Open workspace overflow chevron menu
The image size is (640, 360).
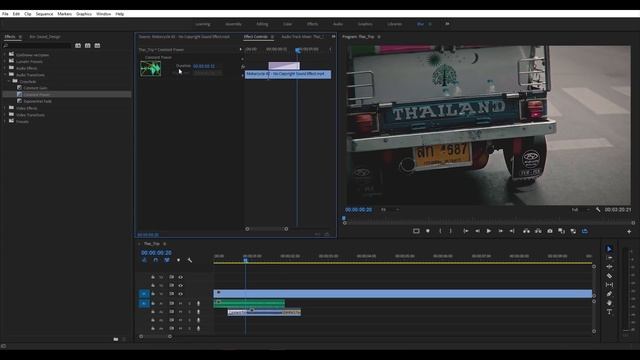pyautogui.click(x=447, y=24)
